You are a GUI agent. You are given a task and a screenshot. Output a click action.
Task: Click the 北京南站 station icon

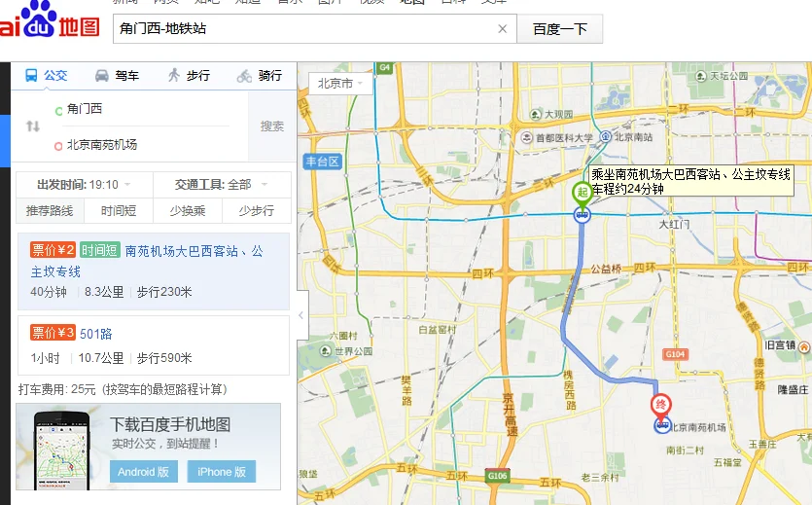pos(605,137)
